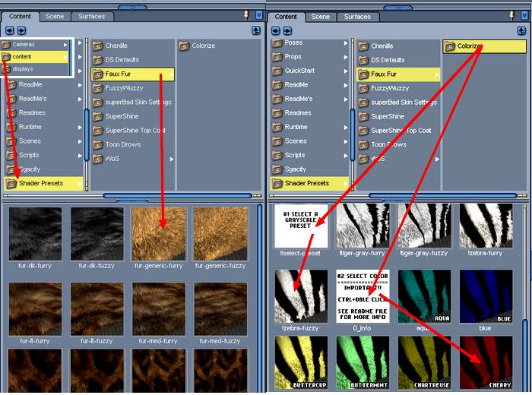Image resolution: width=532 pixels, height=395 pixels.
Task: Choose !zebra-fuzzy preset thumbnail
Action: [x=301, y=296]
